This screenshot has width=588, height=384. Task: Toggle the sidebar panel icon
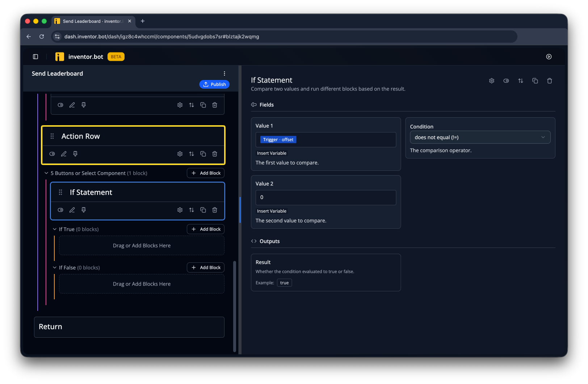[x=35, y=56]
